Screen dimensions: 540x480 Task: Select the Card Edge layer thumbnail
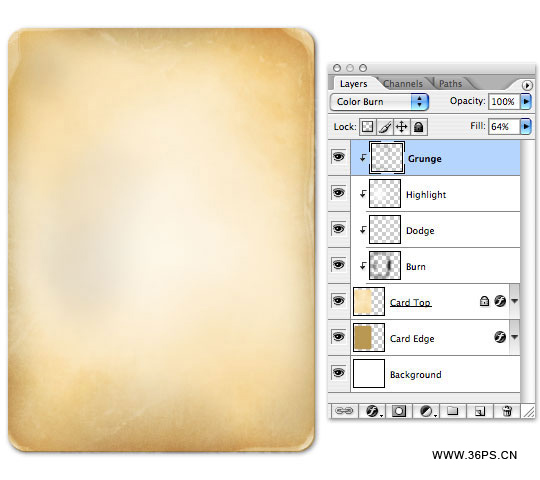(x=369, y=337)
